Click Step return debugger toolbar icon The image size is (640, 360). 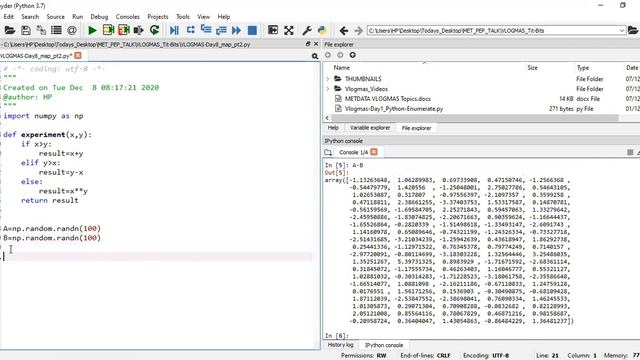coord(221,30)
